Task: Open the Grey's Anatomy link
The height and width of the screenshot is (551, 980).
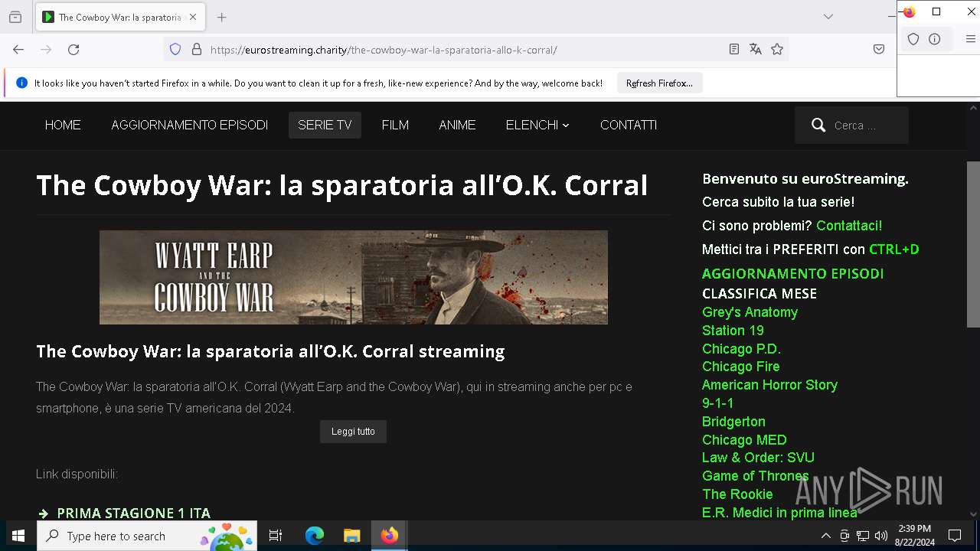Action: point(750,312)
